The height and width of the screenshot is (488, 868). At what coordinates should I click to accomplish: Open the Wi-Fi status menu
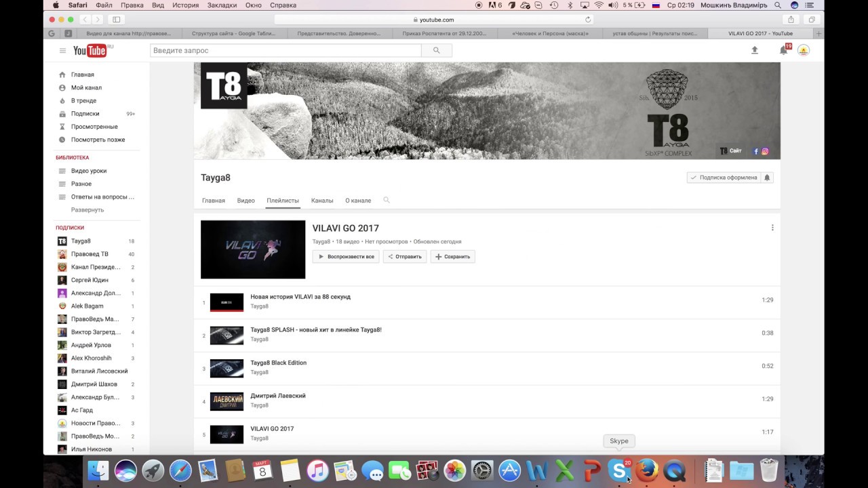point(599,5)
